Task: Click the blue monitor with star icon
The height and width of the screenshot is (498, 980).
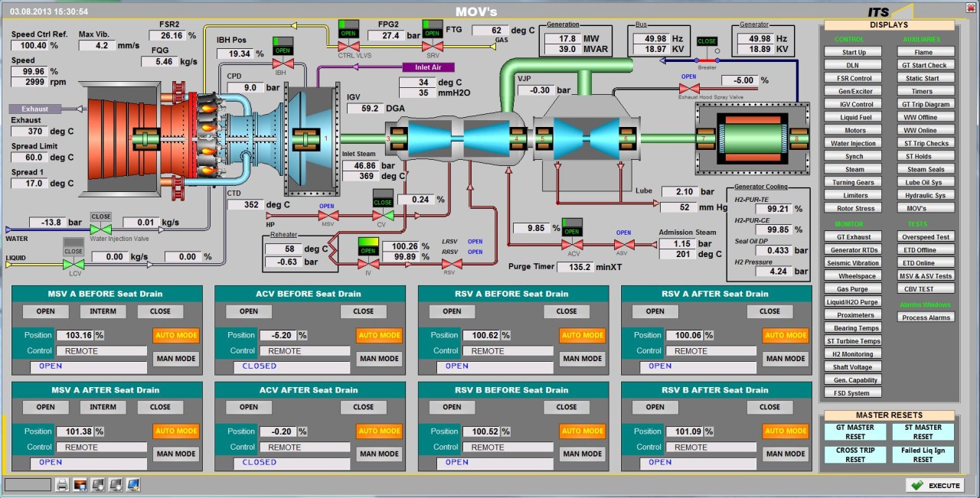Action: point(132,484)
